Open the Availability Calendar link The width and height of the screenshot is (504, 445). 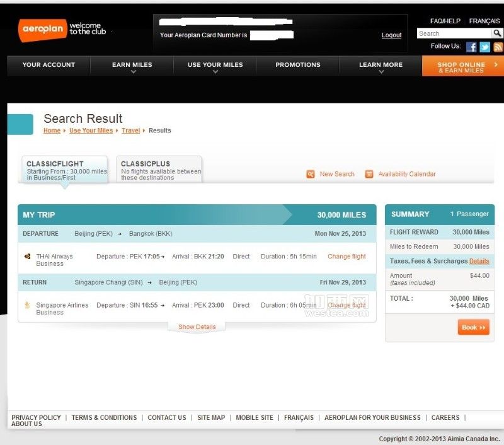click(x=407, y=174)
